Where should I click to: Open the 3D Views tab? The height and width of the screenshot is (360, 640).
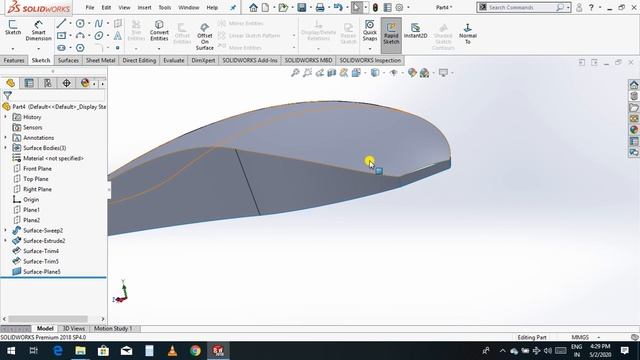coord(73,329)
